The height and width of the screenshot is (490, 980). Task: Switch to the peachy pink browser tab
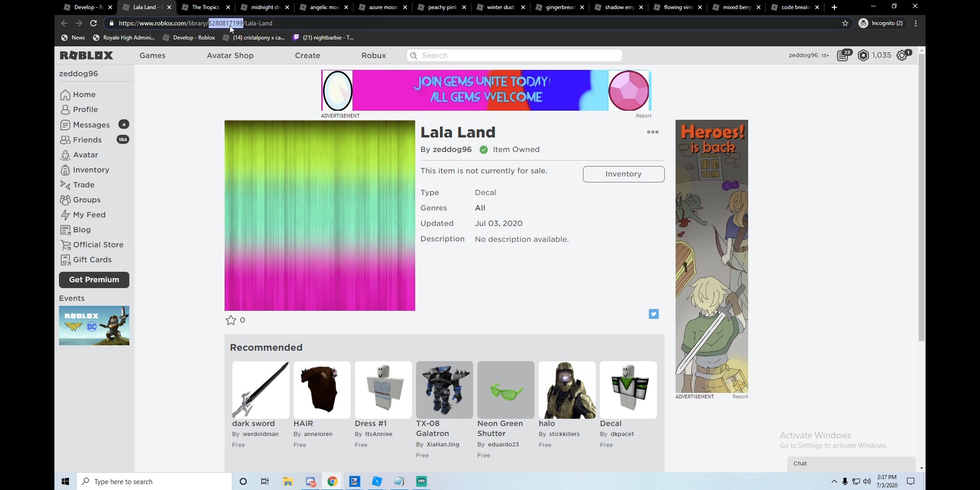[x=442, y=7]
